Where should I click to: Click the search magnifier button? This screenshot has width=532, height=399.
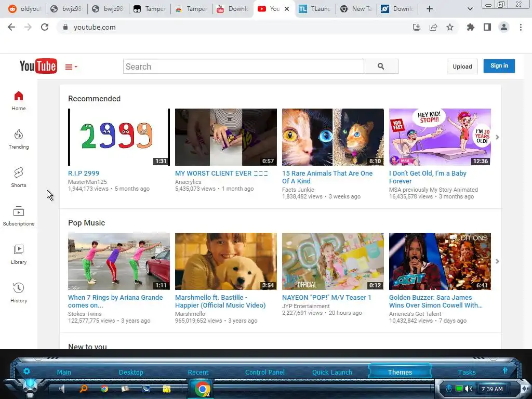point(381,66)
